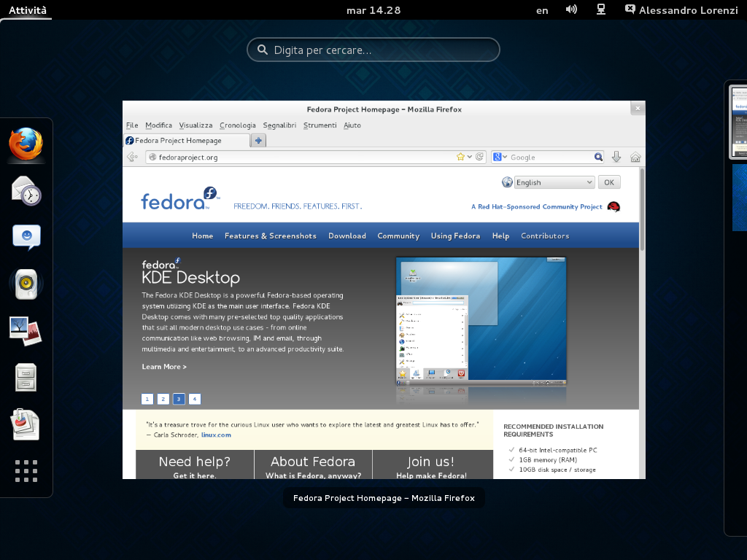Open linux.com link in quote
Viewport: 747px width, 560px height.
[216, 435]
